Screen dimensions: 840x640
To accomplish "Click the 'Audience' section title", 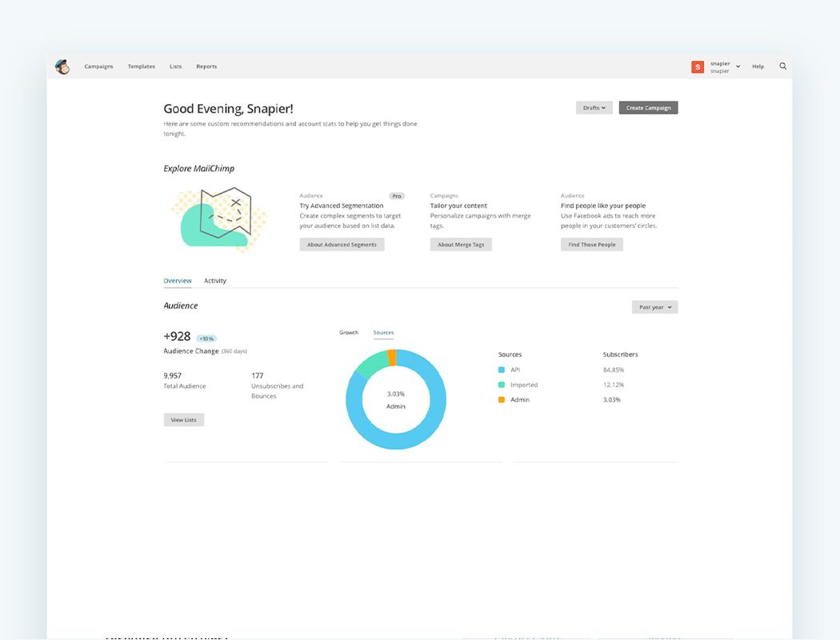I will click(x=181, y=306).
